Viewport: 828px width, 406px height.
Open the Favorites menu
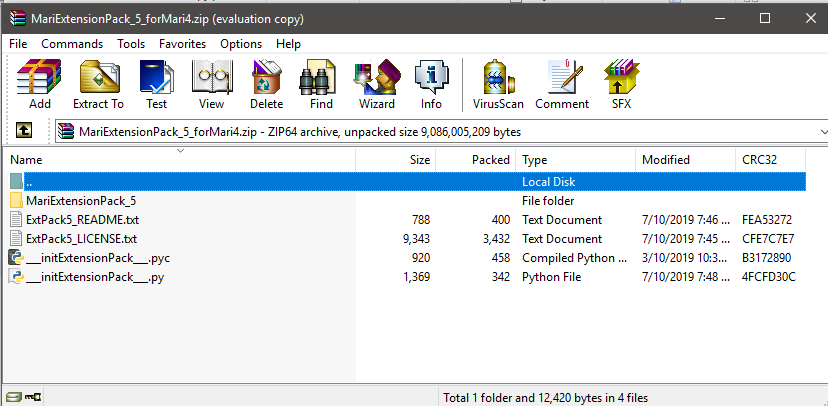pos(182,44)
